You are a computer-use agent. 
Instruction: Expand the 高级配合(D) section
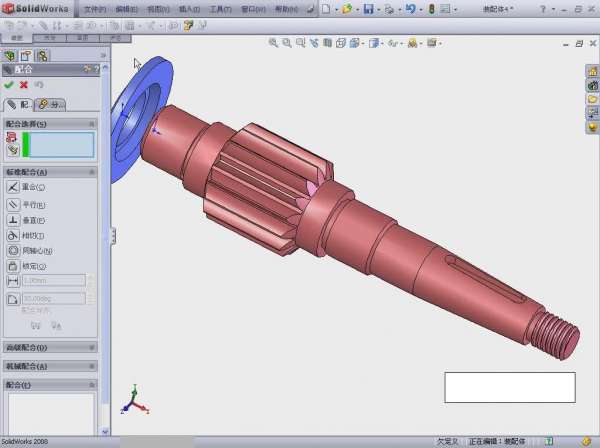pos(91,347)
